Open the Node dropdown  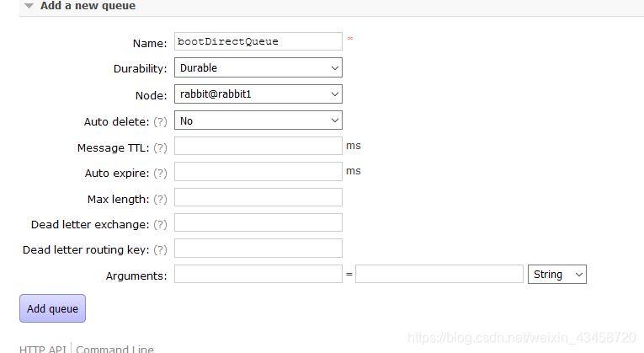pos(258,94)
